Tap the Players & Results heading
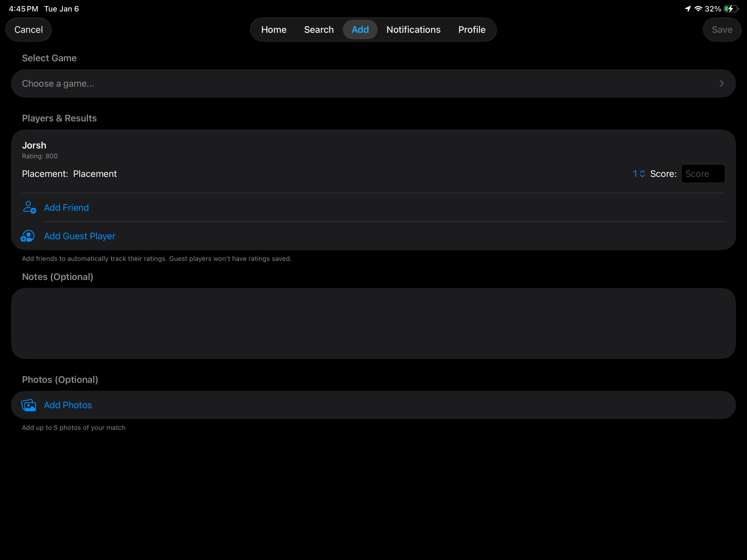 59,118
